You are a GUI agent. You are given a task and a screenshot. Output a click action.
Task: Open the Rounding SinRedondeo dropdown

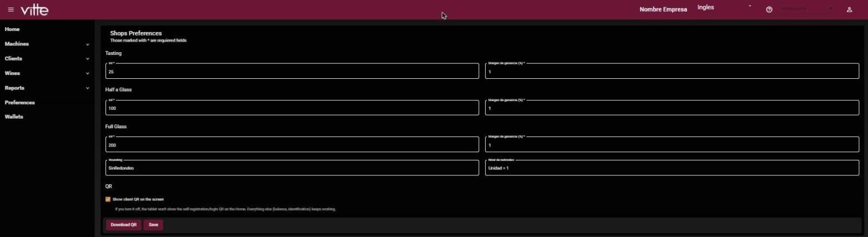(292, 168)
